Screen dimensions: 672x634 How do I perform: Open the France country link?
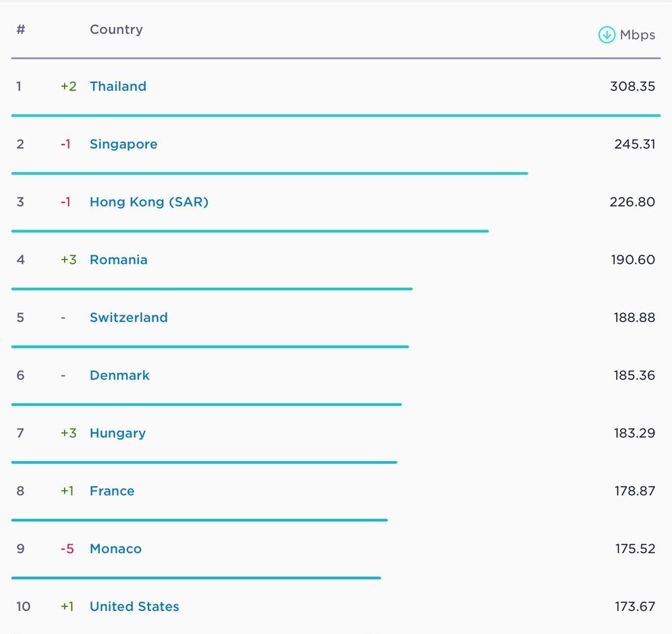click(x=112, y=491)
